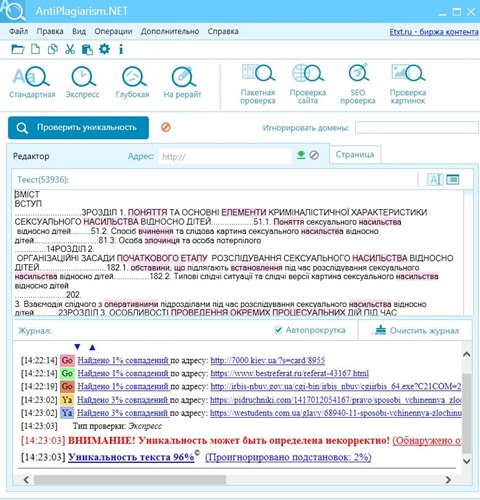
Task: Copy text toolbar icon
Action: pyautogui.click(x=53, y=49)
